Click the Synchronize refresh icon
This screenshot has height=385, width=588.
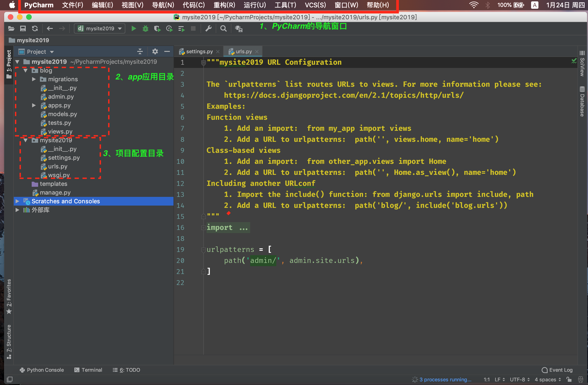click(x=35, y=29)
